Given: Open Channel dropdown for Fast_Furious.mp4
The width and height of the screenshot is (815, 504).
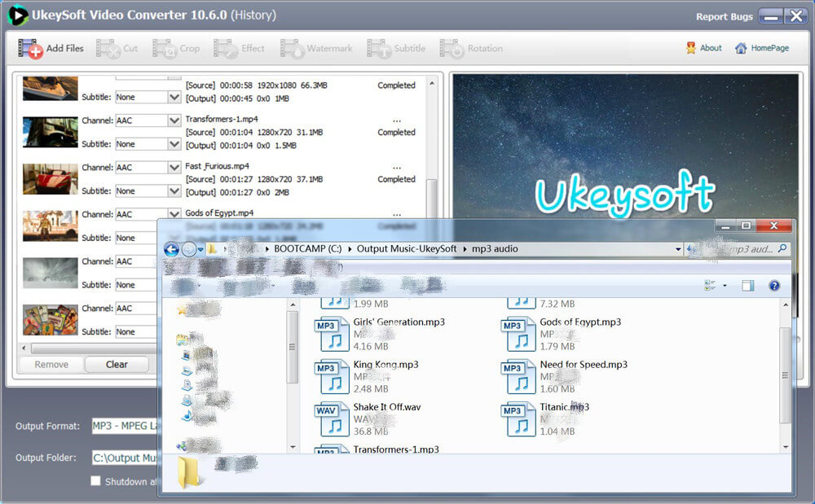Looking at the screenshot, I should pos(174,167).
